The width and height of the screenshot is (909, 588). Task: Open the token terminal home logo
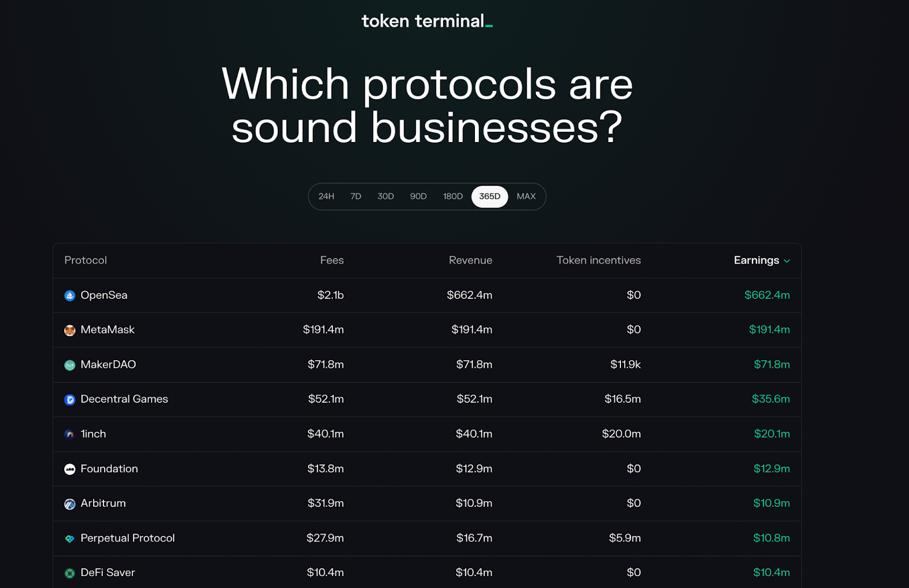[427, 21]
